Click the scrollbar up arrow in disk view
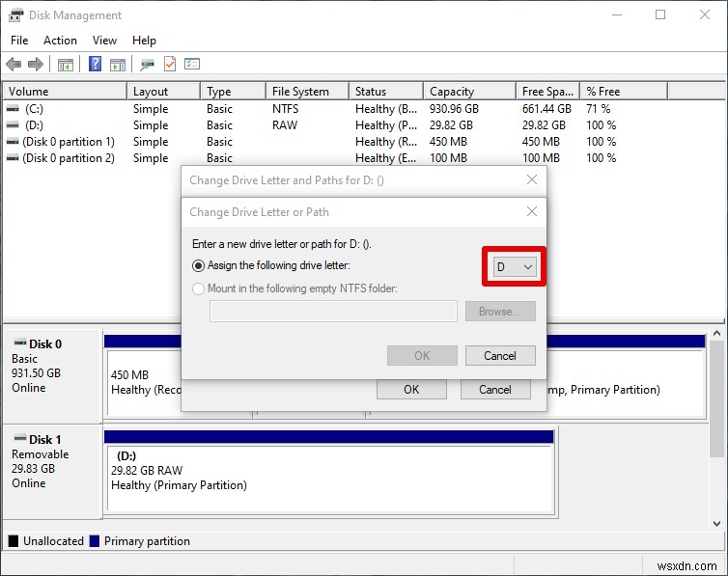 click(x=716, y=333)
